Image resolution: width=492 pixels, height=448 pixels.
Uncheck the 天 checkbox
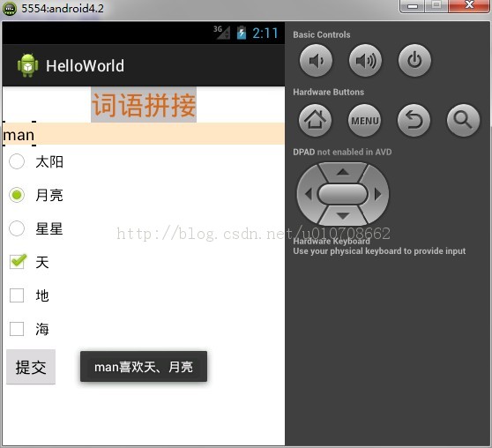point(18,262)
